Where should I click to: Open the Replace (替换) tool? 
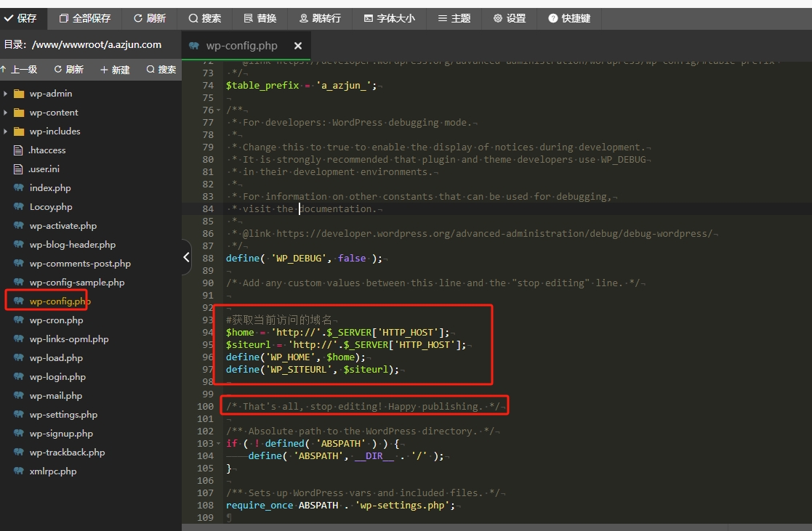click(260, 18)
